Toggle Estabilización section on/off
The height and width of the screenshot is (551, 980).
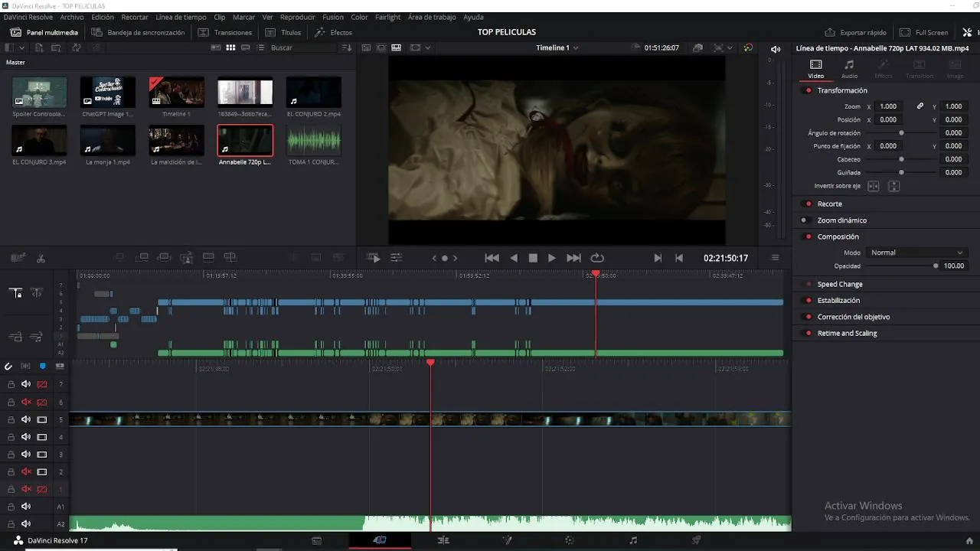coord(808,301)
